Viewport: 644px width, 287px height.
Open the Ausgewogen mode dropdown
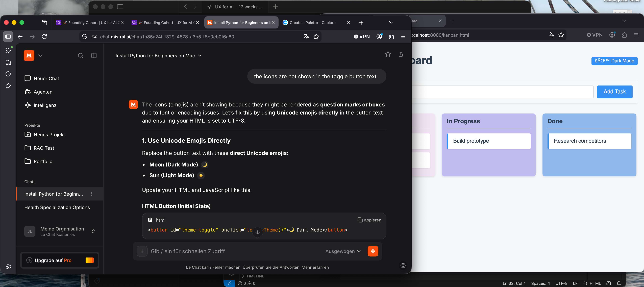coord(343,251)
